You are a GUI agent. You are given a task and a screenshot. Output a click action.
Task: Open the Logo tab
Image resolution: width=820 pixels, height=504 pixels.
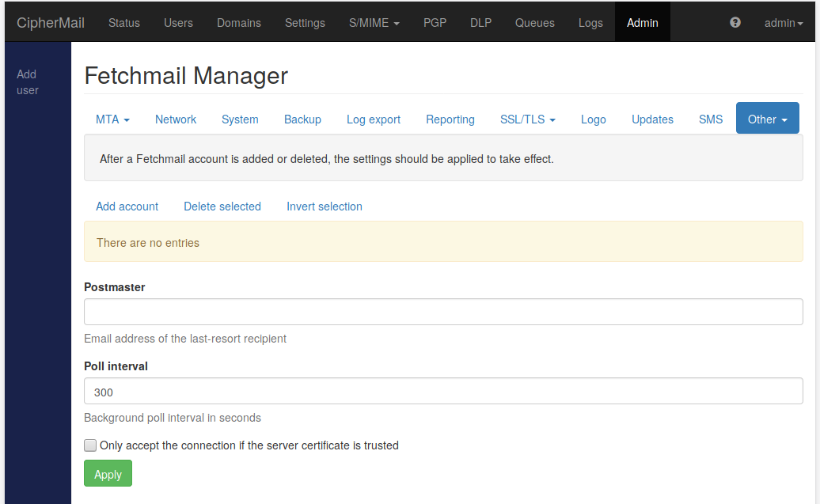click(594, 119)
